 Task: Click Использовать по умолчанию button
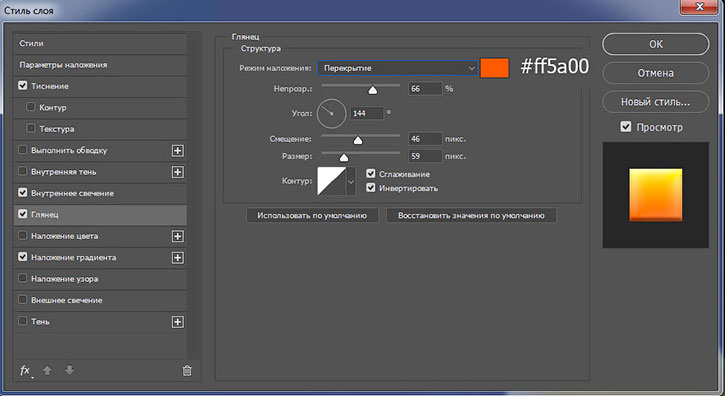pos(312,216)
